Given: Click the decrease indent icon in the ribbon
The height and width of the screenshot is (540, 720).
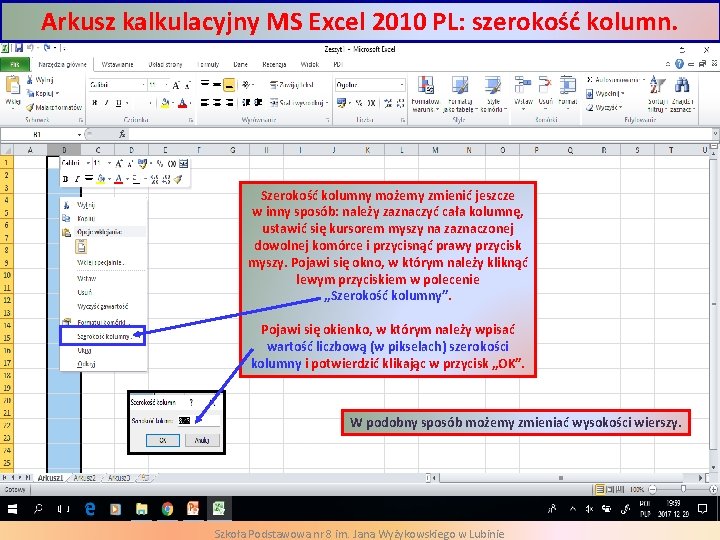Looking at the screenshot, I should point(247,102).
